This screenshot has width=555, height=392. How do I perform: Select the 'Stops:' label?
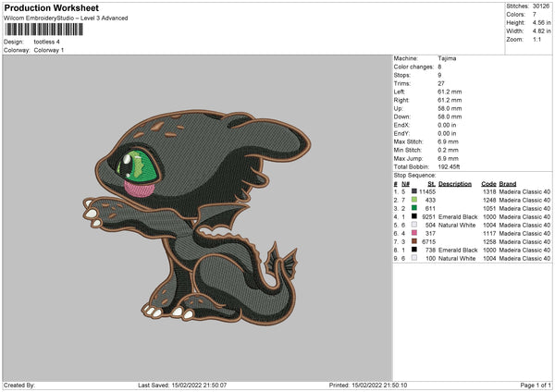coord(402,75)
